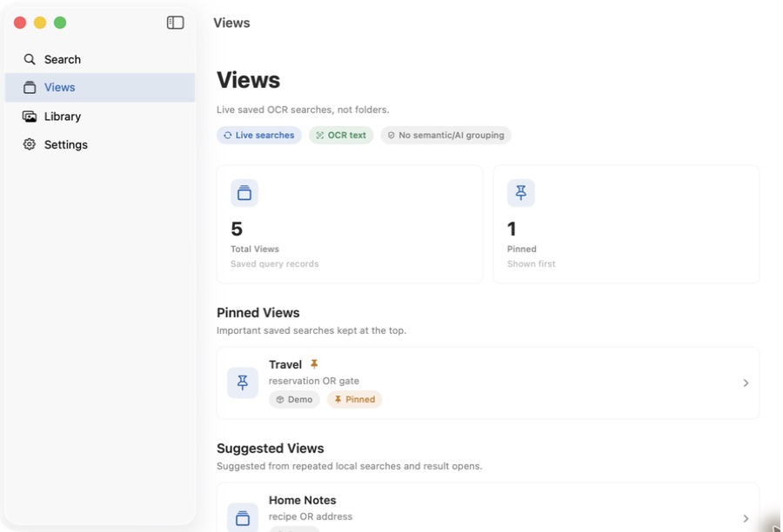Screen dimensions: 783x532
Task: Click the stack icon in Total Views card
Action: coord(244,193)
